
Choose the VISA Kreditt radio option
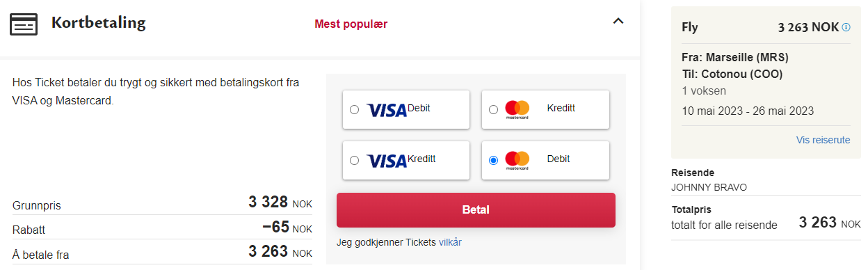point(355,160)
